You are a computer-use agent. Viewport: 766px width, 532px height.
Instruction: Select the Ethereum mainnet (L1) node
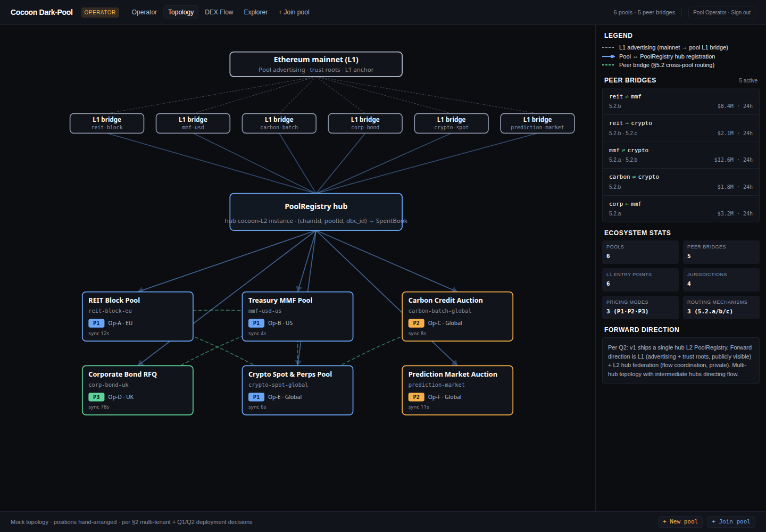click(x=316, y=64)
